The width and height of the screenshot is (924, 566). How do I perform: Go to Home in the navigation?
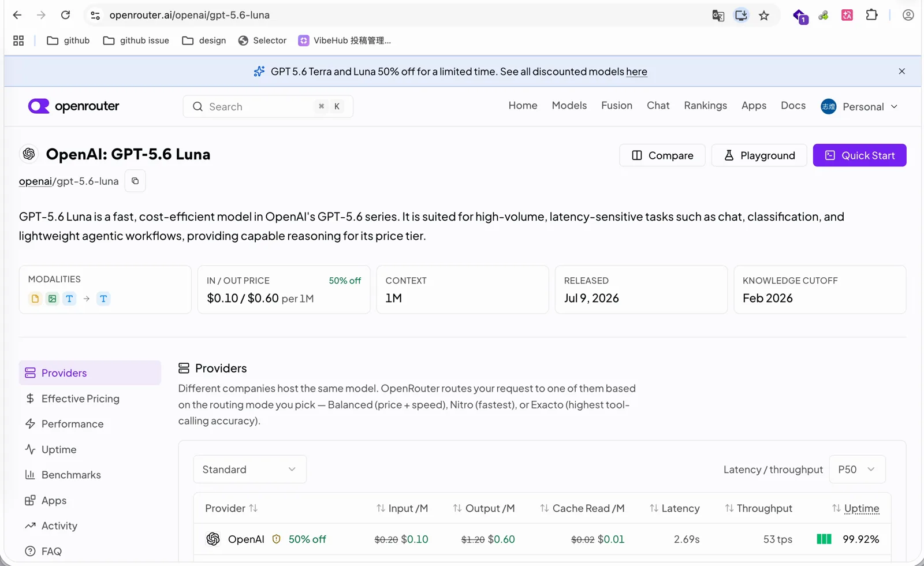point(523,106)
